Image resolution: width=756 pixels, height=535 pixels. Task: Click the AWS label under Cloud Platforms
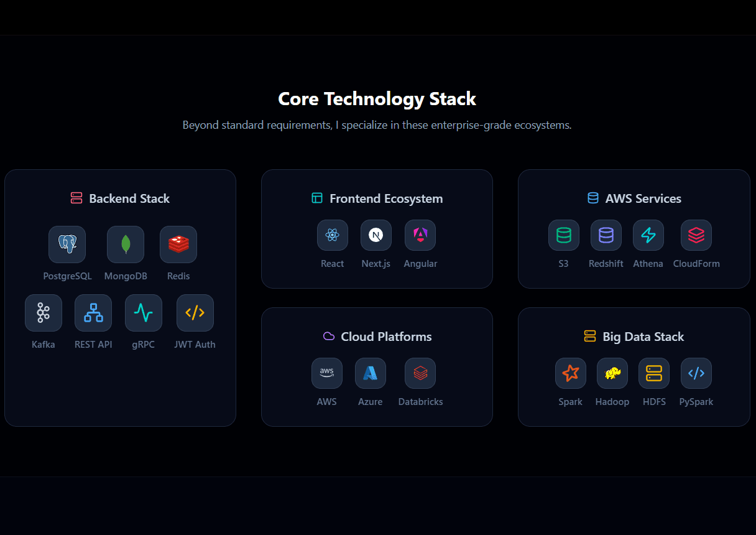tap(327, 402)
